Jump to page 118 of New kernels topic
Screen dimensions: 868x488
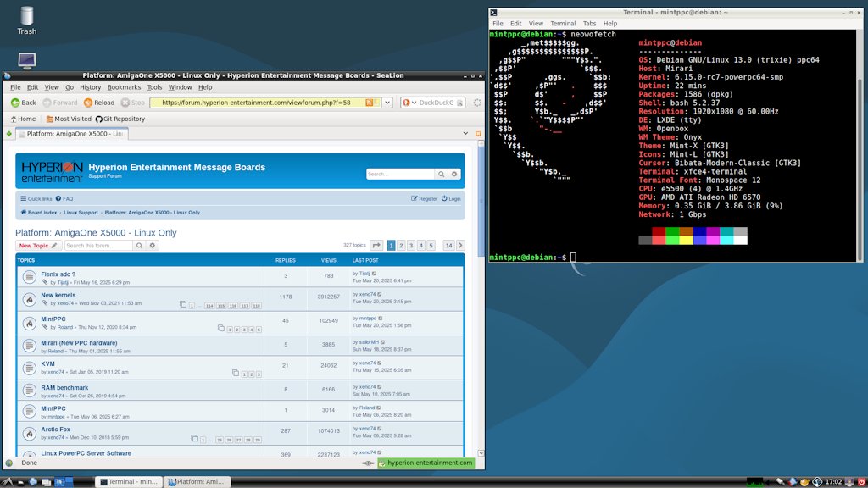click(x=256, y=306)
